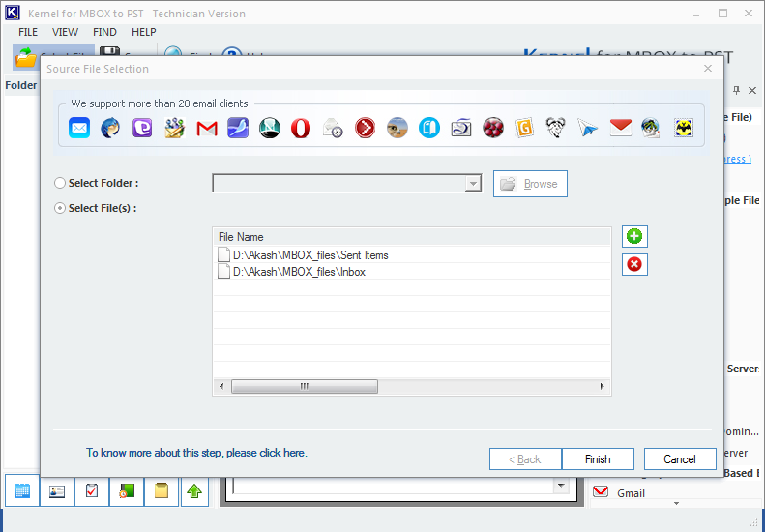
Task: Click the Sylpheed 'S' envelope icon
Action: tap(461, 128)
